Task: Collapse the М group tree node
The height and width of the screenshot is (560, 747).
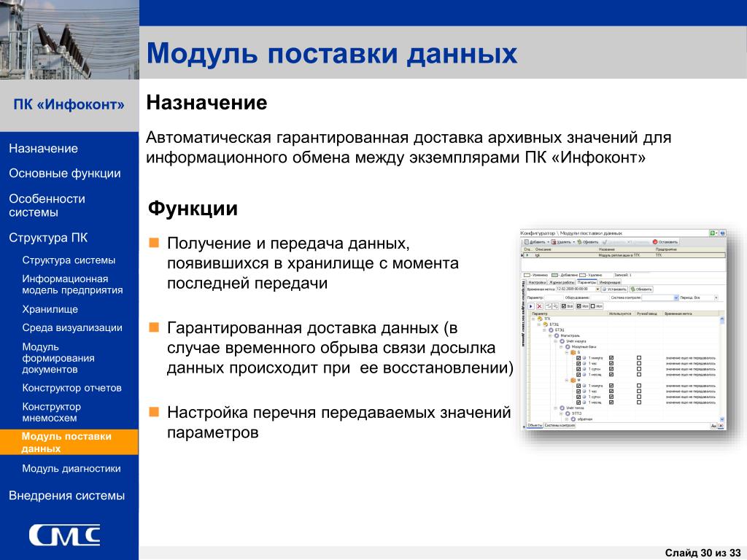Action: 567,380
